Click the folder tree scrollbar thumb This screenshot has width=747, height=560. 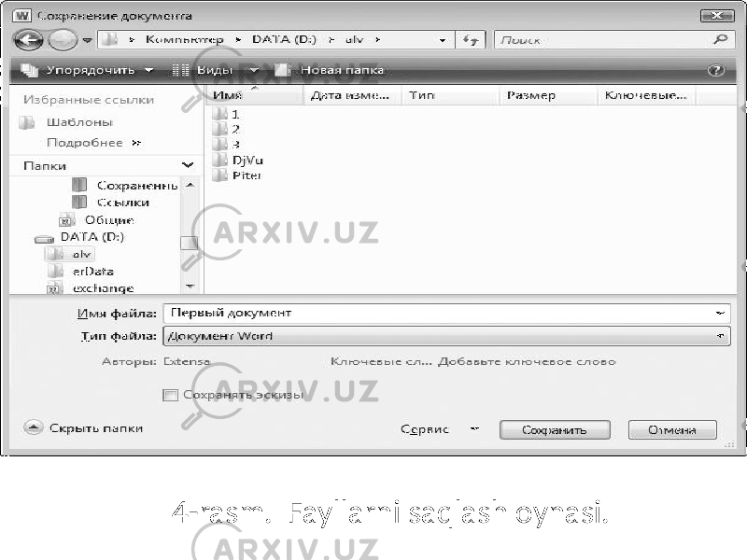click(190, 243)
